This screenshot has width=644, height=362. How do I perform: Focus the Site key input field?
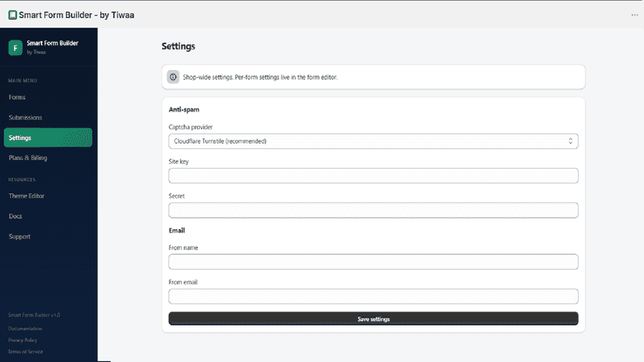pos(373,176)
